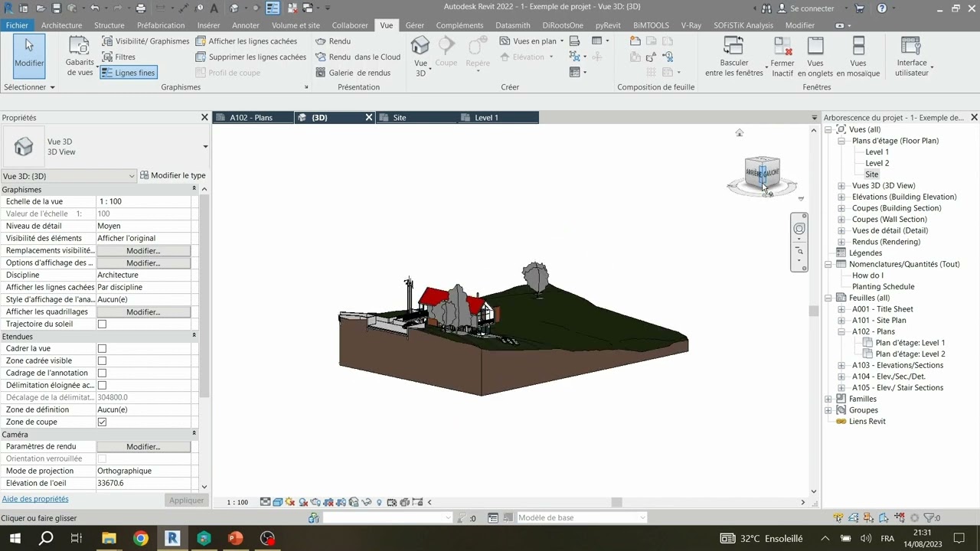Open Interface utilisateur dropdown
This screenshot has height=551, width=980.
point(911,57)
